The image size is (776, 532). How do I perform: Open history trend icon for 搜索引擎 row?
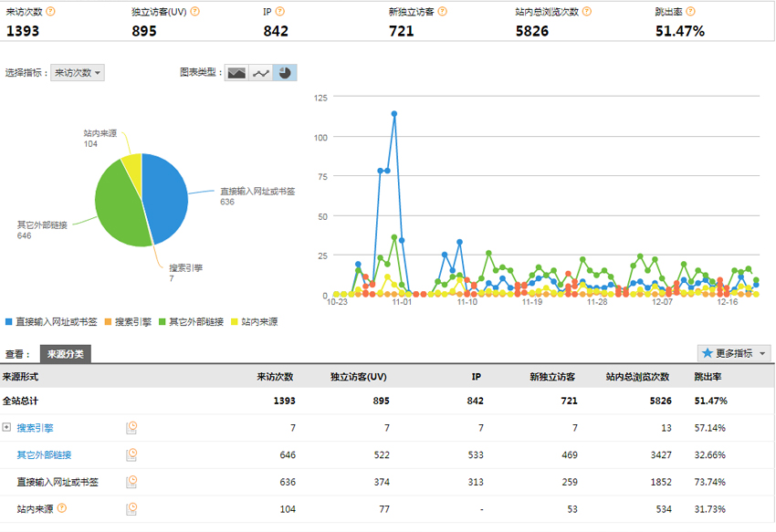click(x=131, y=427)
